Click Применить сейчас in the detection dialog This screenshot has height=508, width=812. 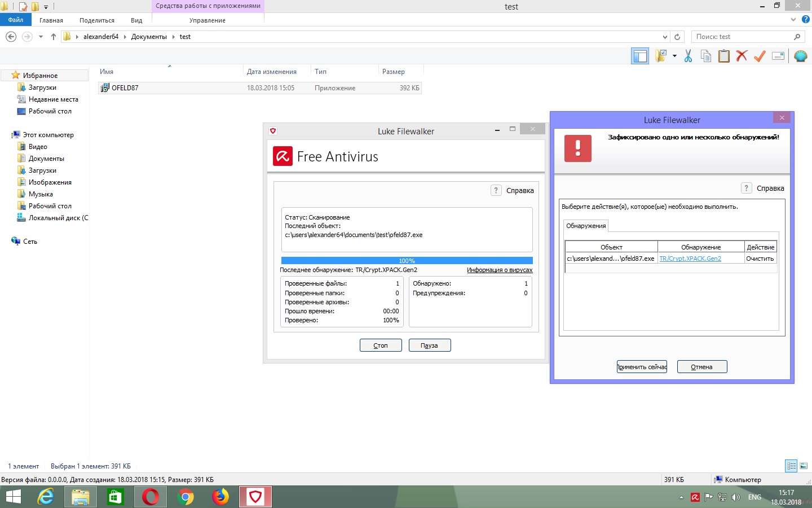coord(642,367)
